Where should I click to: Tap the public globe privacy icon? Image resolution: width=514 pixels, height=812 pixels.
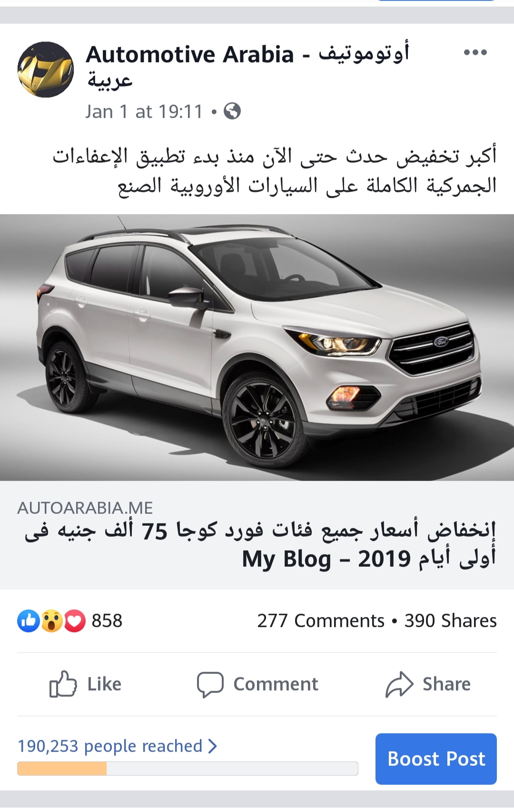[x=232, y=111]
